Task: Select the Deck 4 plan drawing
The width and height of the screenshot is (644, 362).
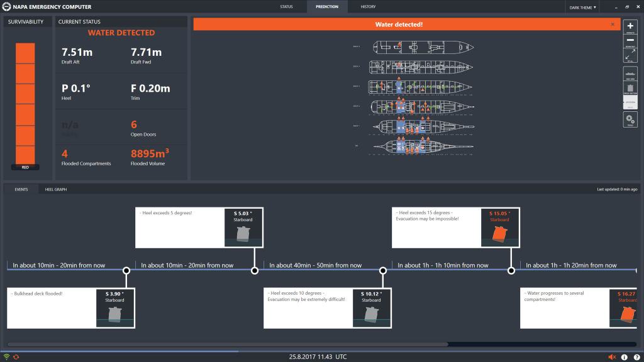Action: [421, 67]
